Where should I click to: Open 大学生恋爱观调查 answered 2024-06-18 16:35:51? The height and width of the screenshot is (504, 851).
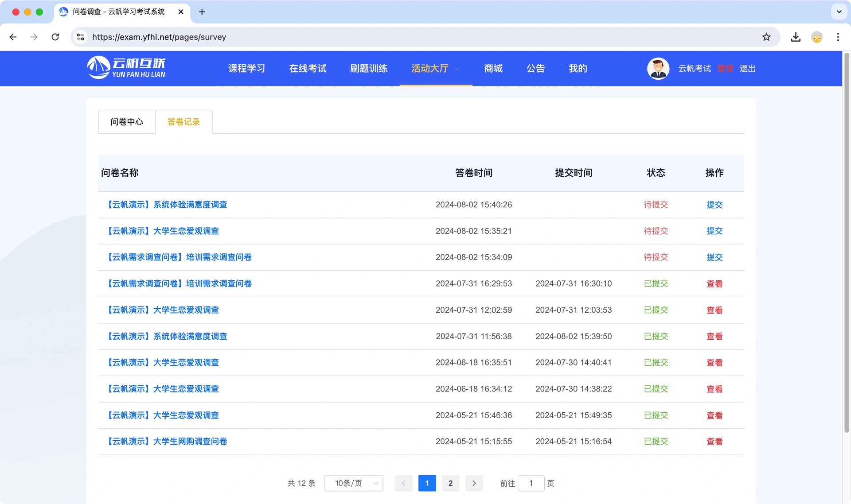pos(162,363)
